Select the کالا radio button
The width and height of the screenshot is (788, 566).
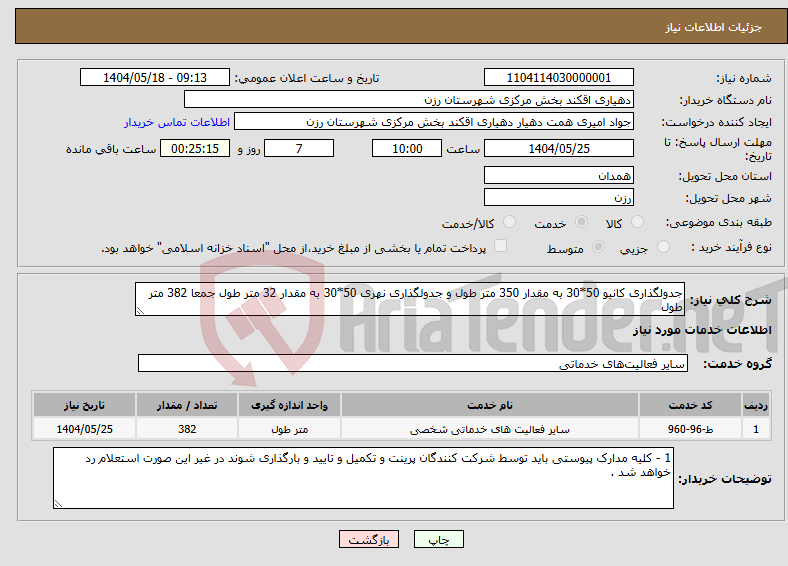tap(637, 222)
